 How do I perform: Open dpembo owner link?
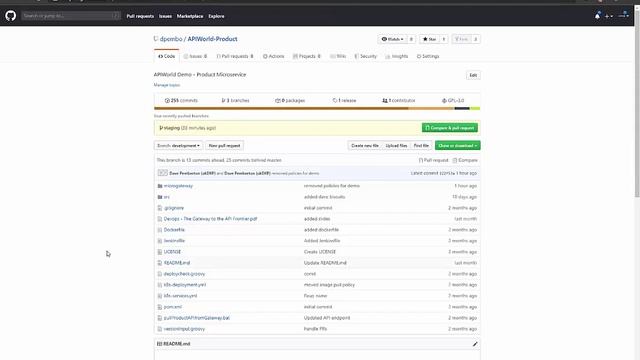click(171, 39)
